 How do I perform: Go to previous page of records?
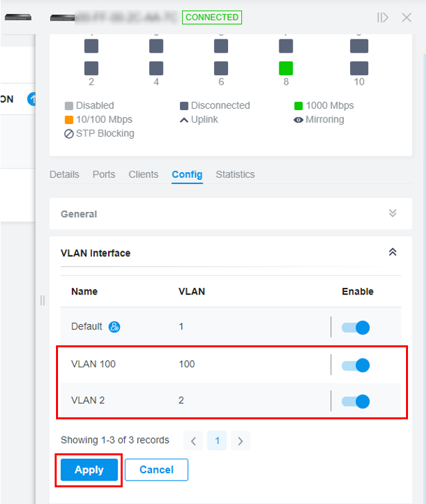(193, 441)
